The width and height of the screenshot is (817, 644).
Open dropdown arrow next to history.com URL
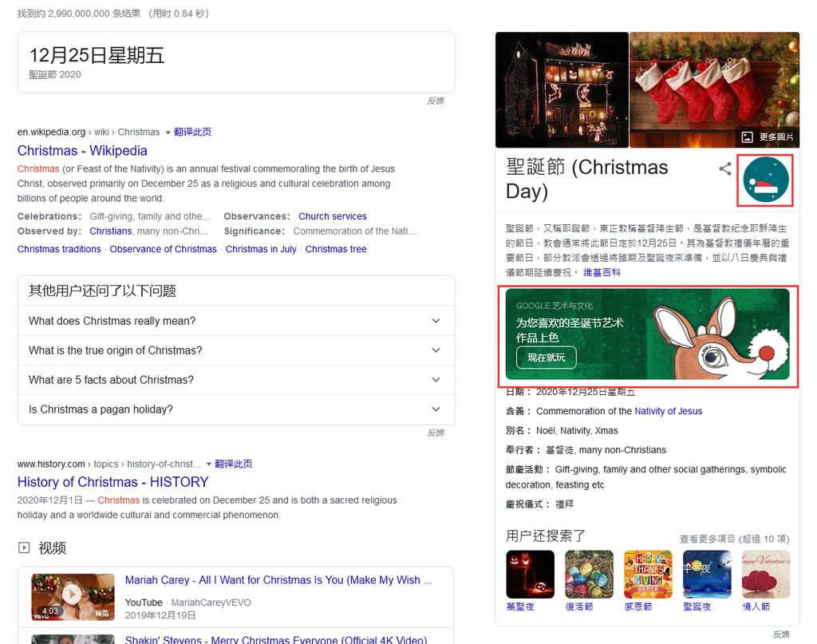[x=208, y=464]
